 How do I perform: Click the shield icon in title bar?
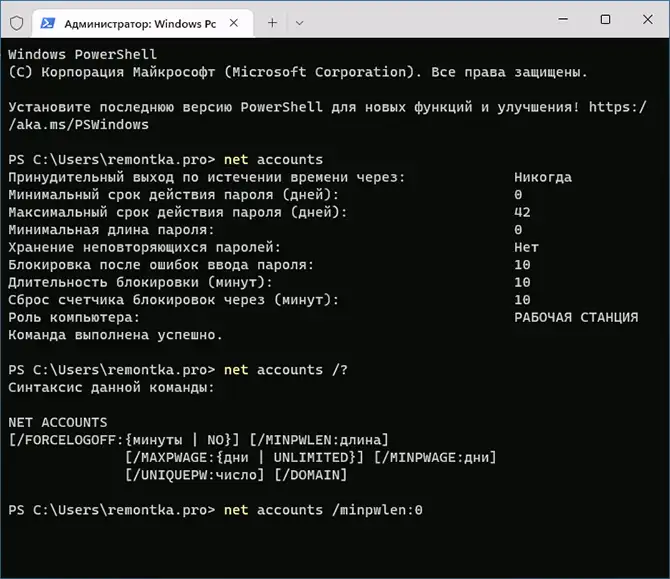point(16,23)
